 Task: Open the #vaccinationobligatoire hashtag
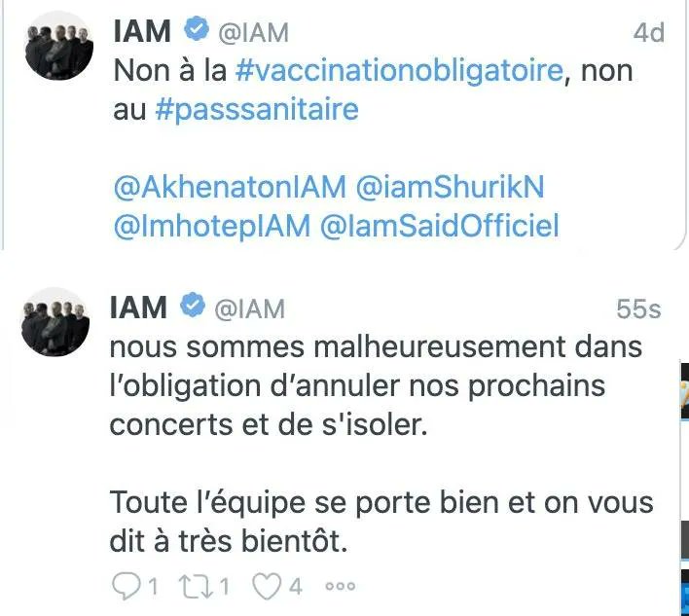(399, 71)
